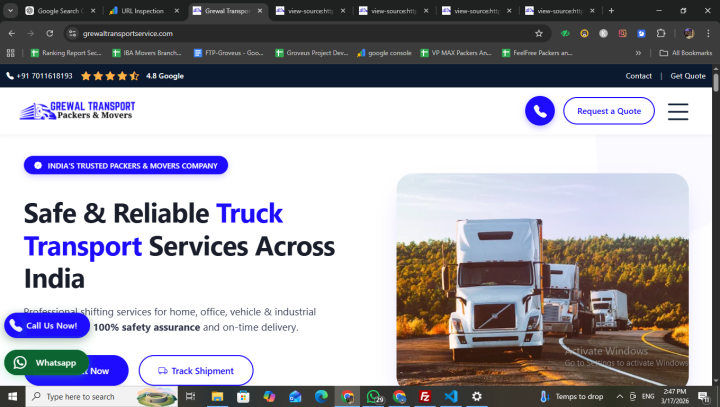
Task: Show hidden system tray icons
Action: (619, 396)
